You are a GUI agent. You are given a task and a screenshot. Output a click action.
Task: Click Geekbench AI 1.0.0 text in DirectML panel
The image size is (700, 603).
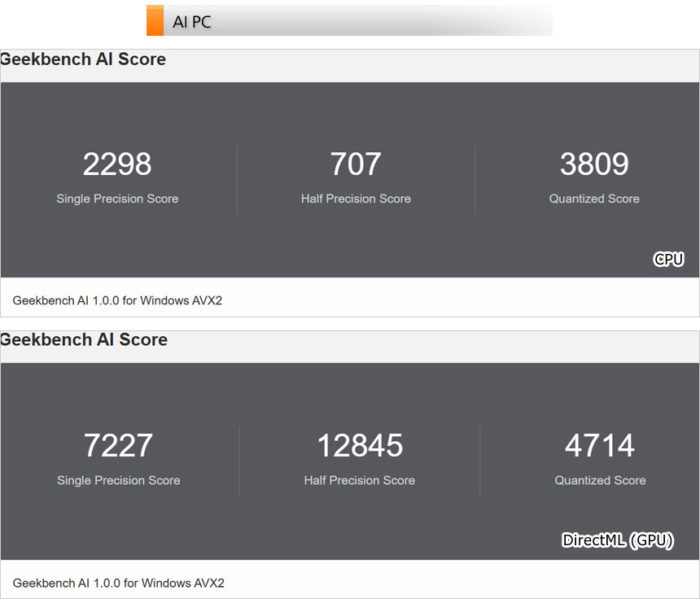coord(118,583)
